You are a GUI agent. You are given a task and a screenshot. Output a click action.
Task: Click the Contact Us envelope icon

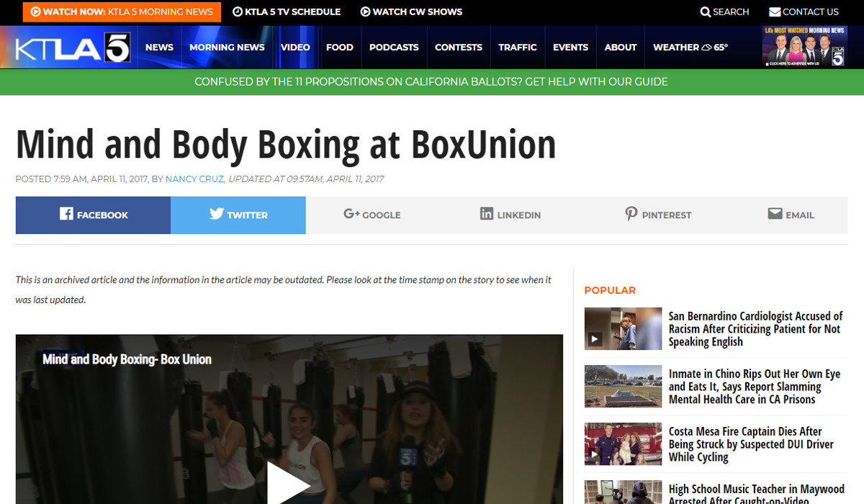pyautogui.click(x=775, y=12)
